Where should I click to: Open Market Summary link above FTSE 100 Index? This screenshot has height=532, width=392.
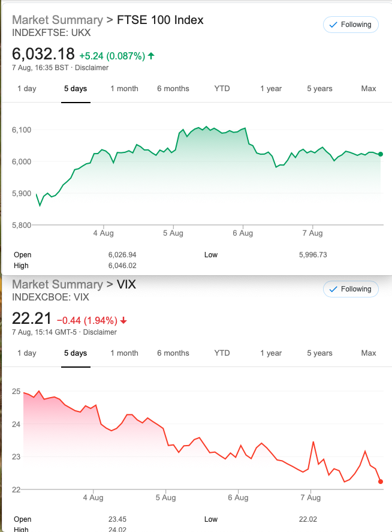(58, 20)
